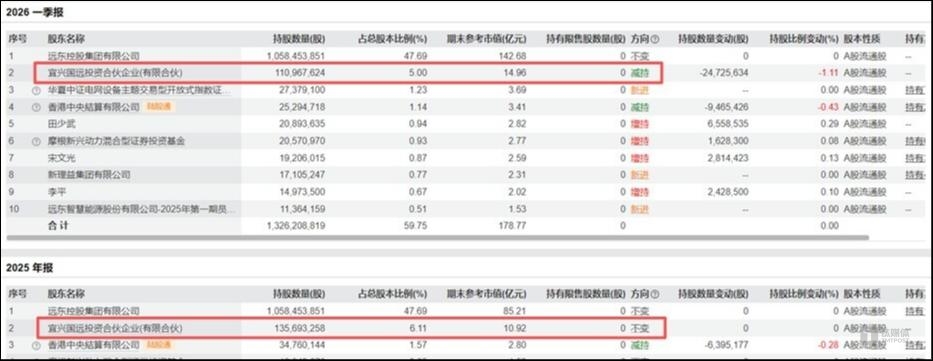Select ratio value 5.00
The image size is (933, 361).
pyautogui.click(x=418, y=73)
